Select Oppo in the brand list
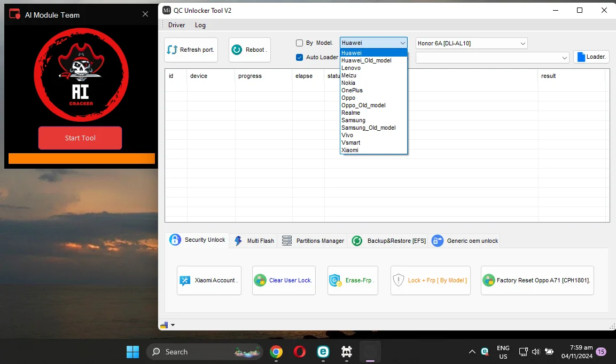The width and height of the screenshot is (616, 364). point(373,98)
